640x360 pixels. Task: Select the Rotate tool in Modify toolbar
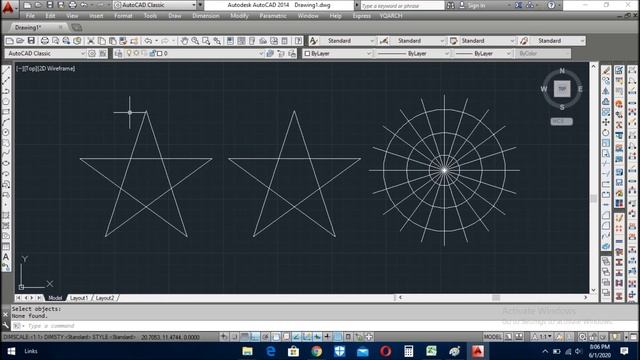coord(606,132)
